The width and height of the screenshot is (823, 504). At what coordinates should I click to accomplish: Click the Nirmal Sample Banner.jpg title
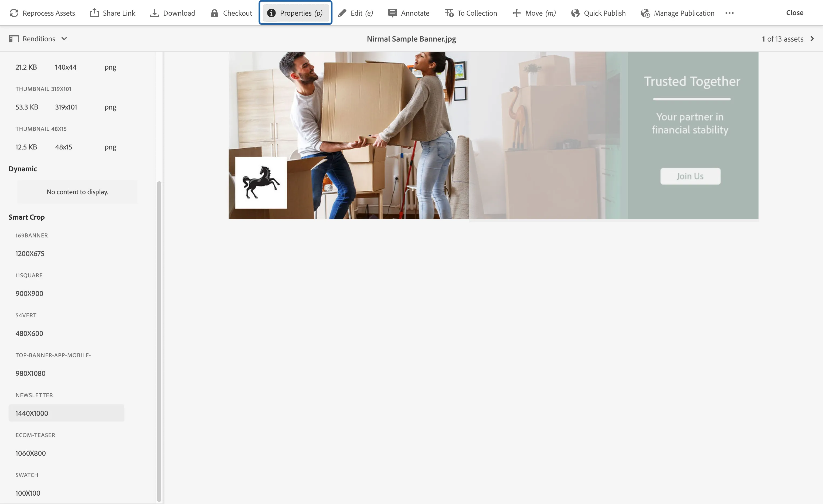[x=411, y=39]
